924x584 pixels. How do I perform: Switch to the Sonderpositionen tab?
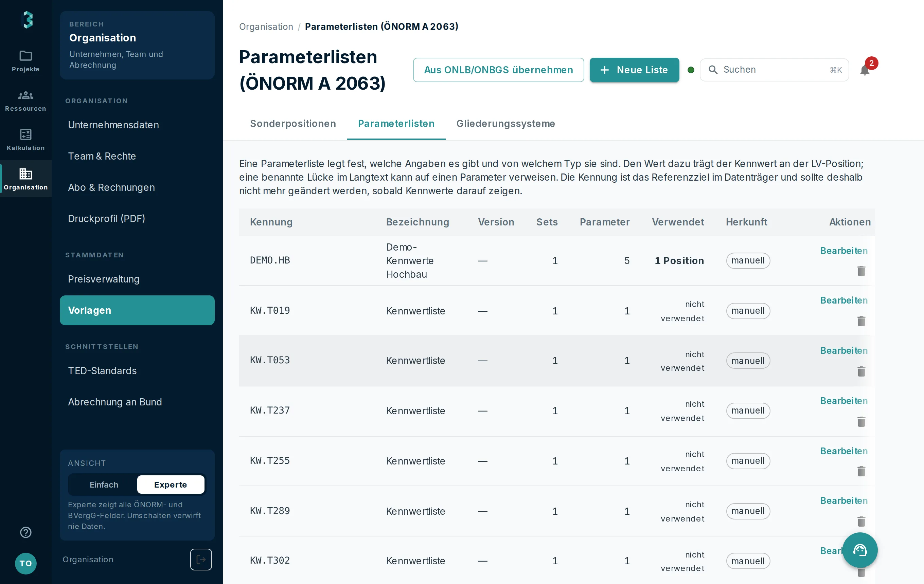tap(293, 124)
